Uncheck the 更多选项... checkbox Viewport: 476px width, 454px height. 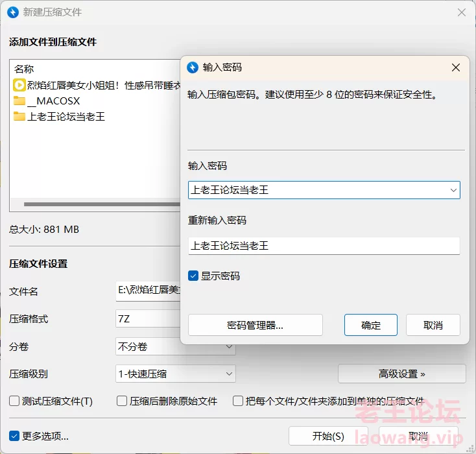coord(14,436)
